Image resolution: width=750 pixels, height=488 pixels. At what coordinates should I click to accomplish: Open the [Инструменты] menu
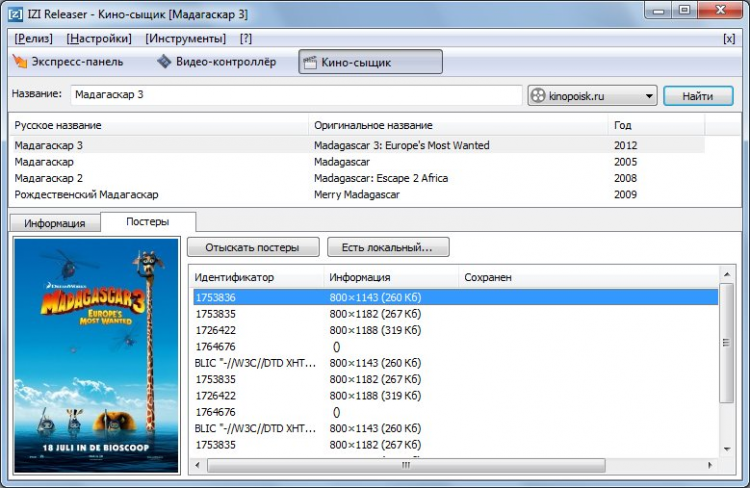(186, 38)
